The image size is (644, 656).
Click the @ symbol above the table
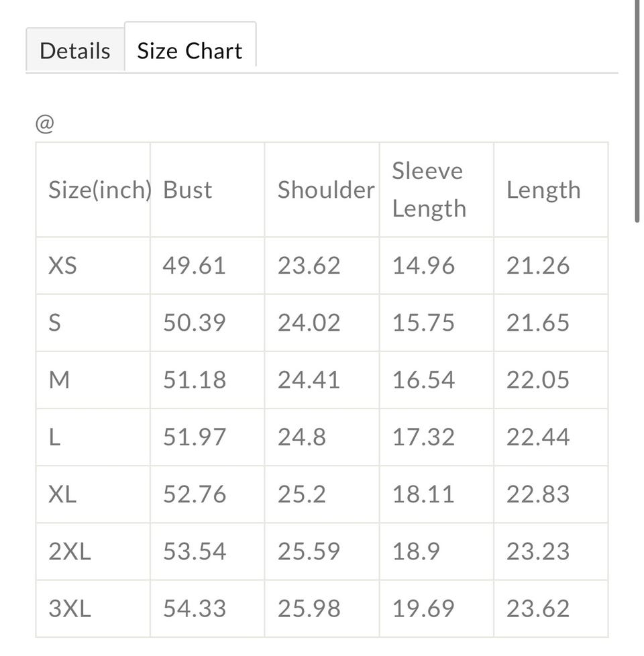pos(44,124)
